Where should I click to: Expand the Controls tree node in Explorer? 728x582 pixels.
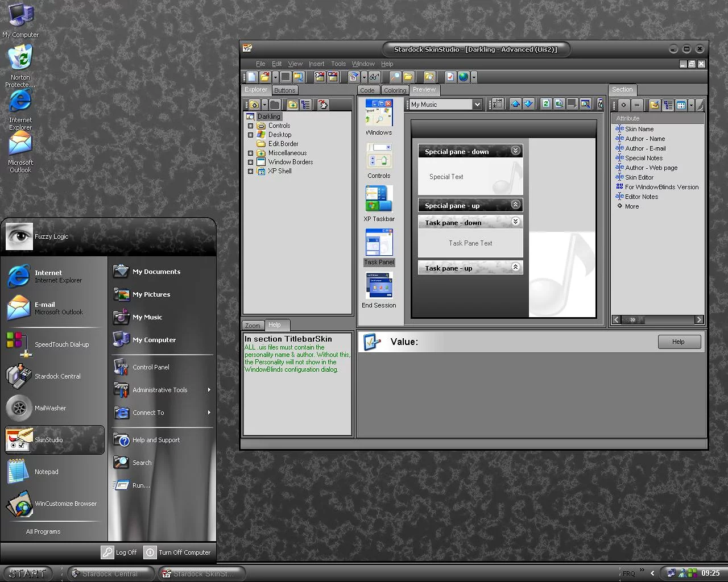(250, 126)
